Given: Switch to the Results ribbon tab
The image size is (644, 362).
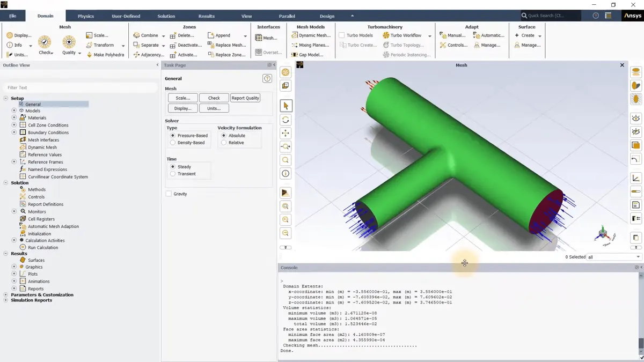Looking at the screenshot, I should tap(206, 16).
